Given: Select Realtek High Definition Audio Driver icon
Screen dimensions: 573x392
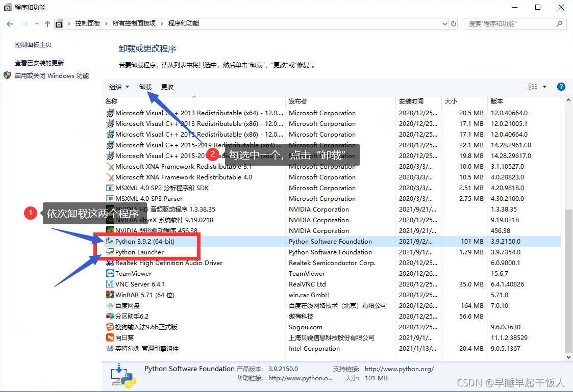Looking at the screenshot, I should point(110,263).
